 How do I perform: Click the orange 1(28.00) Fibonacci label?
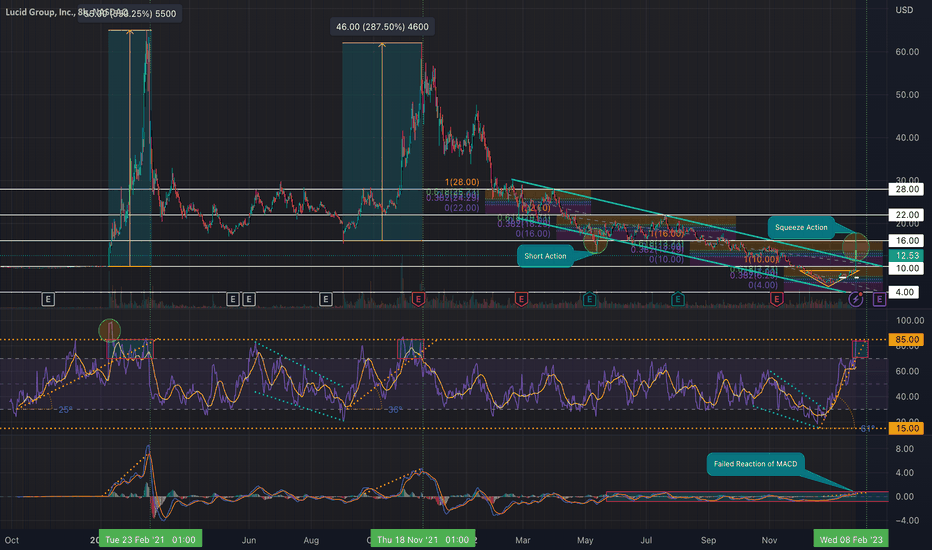point(462,182)
